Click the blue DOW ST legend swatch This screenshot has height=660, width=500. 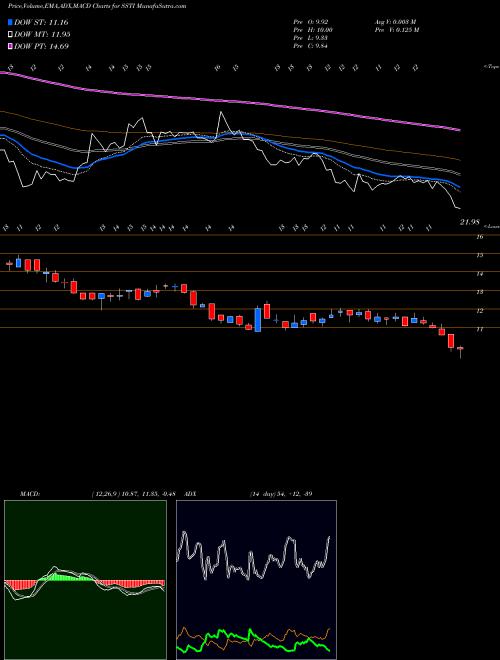tap(10, 22)
